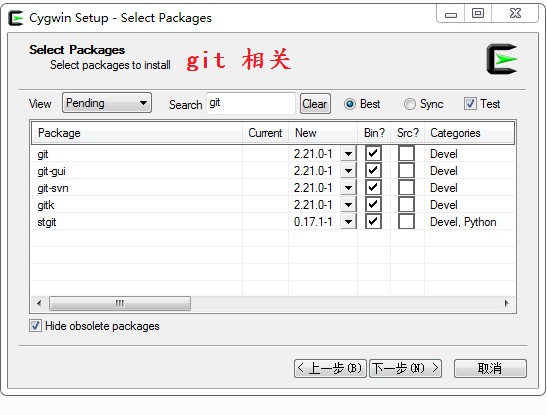The image size is (547, 415).
Task: Click the Current column header
Action: click(x=265, y=133)
